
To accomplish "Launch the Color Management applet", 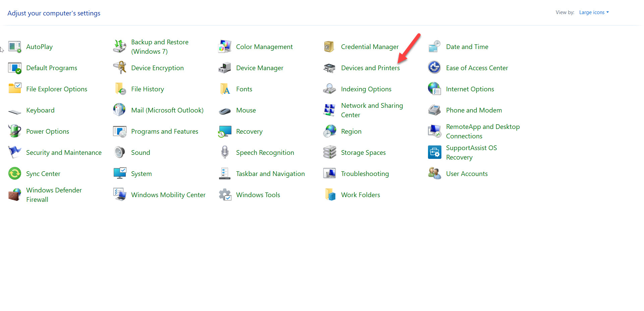I will (x=264, y=47).
